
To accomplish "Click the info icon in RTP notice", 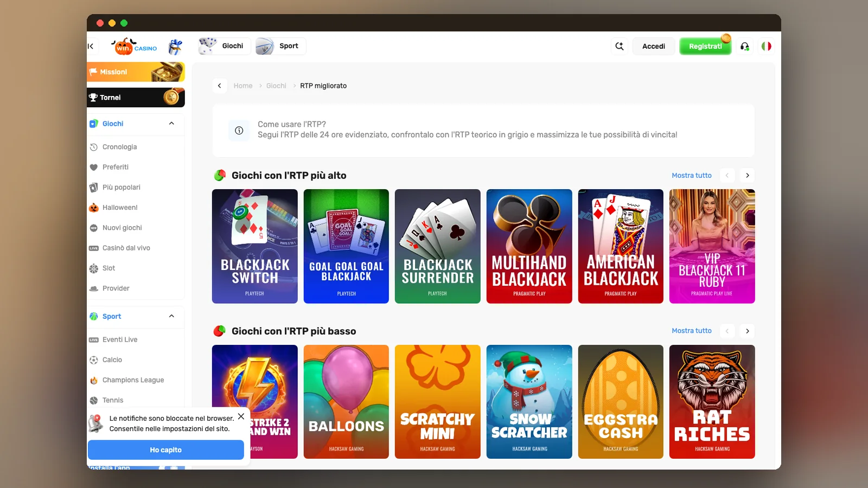I will click(x=239, y=131).
